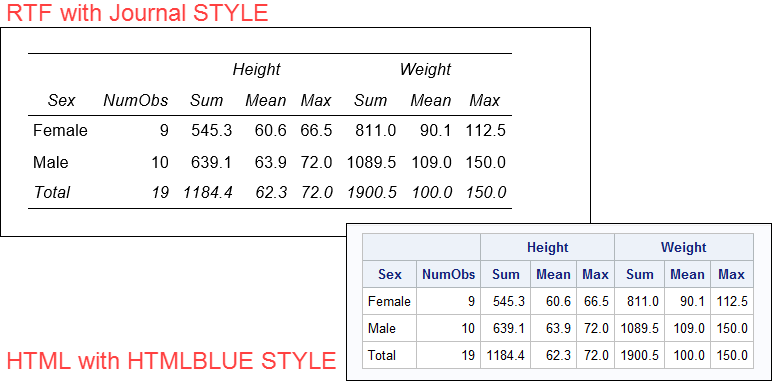Click the Female row label in HTML table

pyautogui.click(x=389, y=301)
